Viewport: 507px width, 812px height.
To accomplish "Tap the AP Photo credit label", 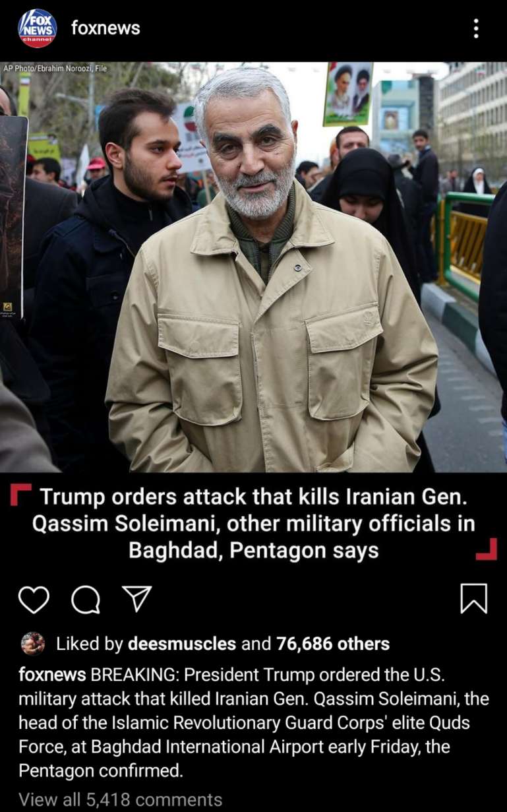I will coord(55,68).
